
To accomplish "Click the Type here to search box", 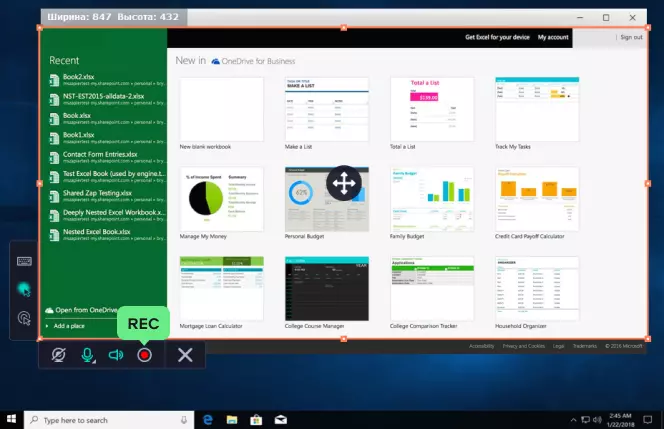I will 109,420.
